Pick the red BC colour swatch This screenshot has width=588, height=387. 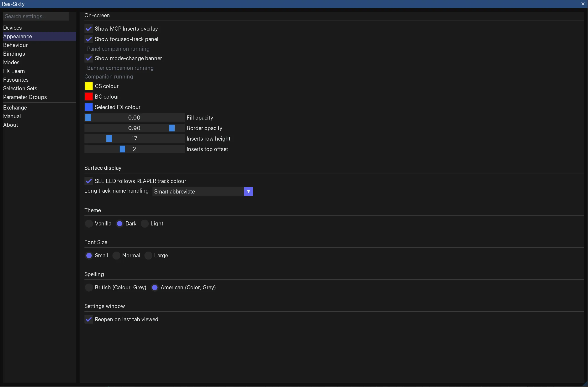click(x=89, y=97)
